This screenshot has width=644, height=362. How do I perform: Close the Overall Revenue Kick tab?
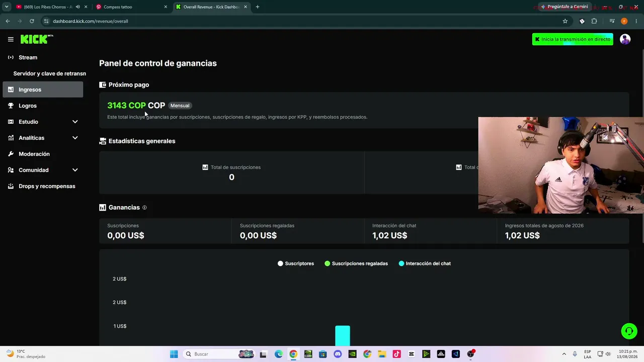coord(245,7)
